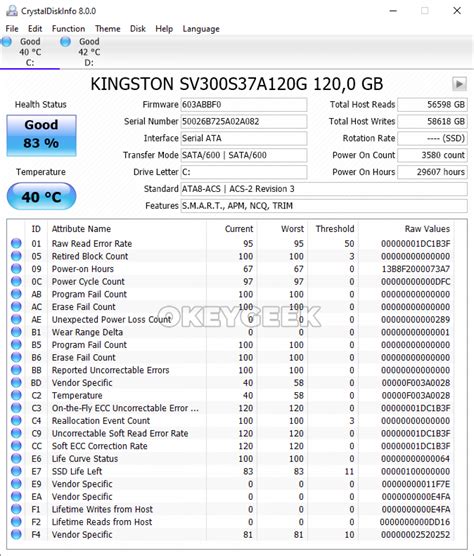Viewport: 474px width, 556px height.
Task: Click the Total Host Reads value
Action: [x=432, y=105]
